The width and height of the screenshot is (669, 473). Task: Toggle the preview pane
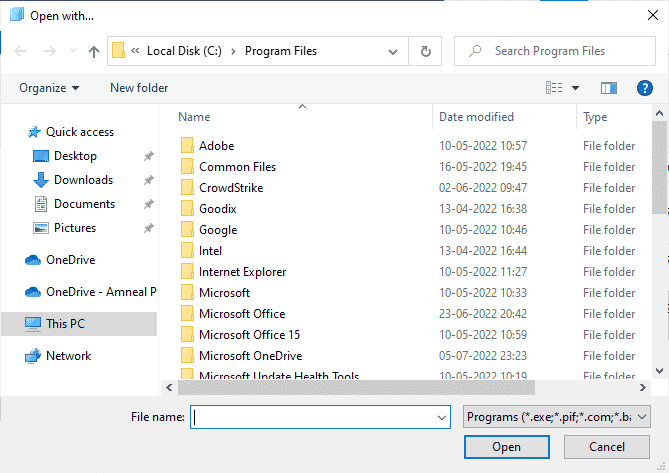[609, 88]
